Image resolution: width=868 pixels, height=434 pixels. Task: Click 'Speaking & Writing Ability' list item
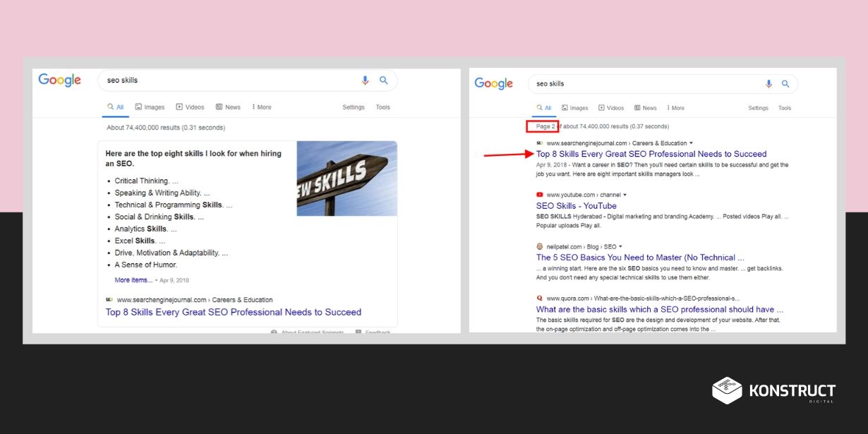[x=162, y=193]
